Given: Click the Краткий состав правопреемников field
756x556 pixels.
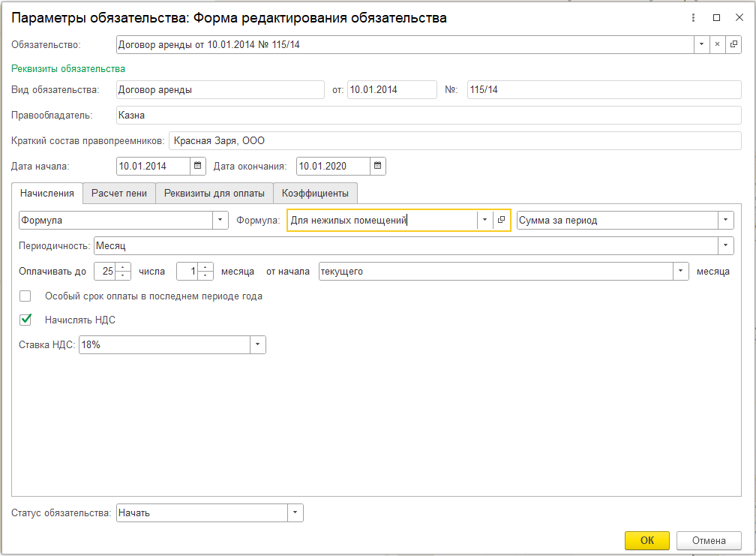Looking at the screenshot, I should click(455, 141).
